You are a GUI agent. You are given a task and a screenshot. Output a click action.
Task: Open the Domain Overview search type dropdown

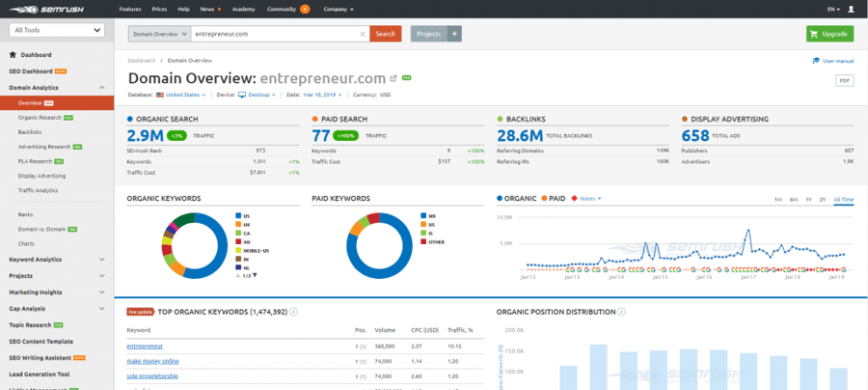pyautogui.click(x=159, y=34)
